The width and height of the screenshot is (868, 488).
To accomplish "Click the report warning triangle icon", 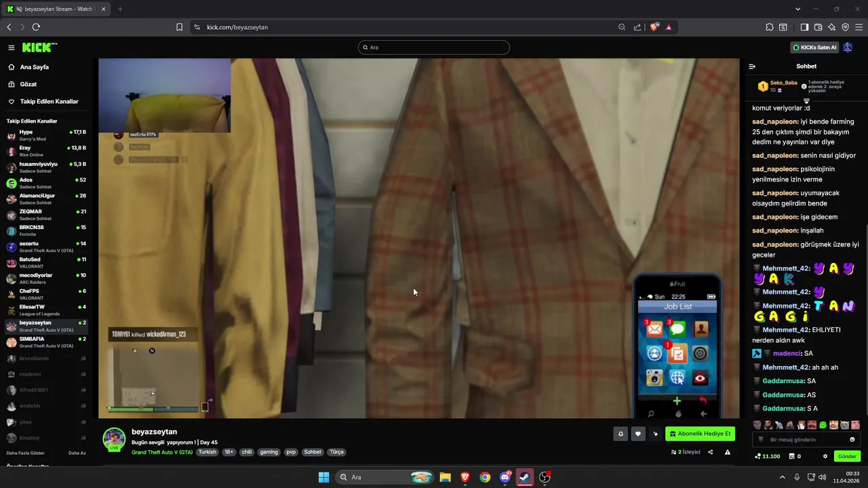I will pos(728,452).
